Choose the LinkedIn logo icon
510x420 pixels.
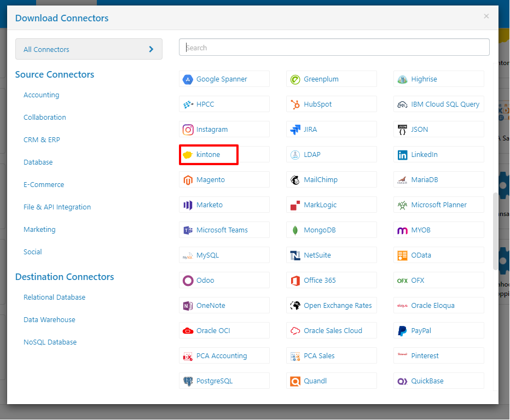coord(402,155)
